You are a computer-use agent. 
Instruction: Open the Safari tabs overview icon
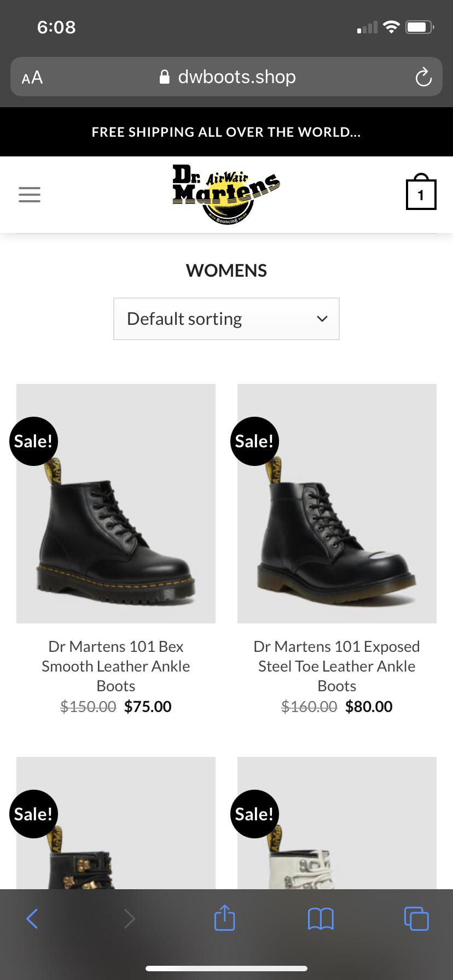[x=416, y=918]
